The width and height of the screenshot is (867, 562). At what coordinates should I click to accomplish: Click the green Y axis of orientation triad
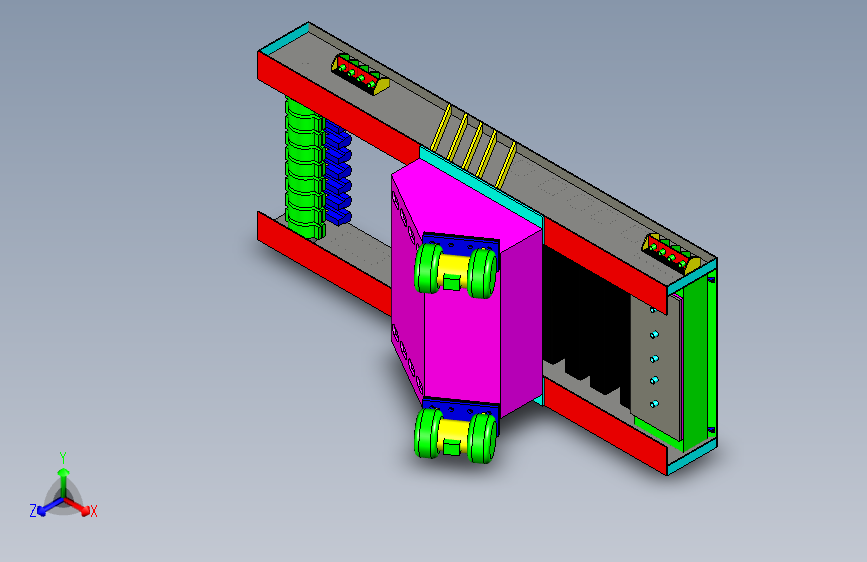click(x=64, y=482)
